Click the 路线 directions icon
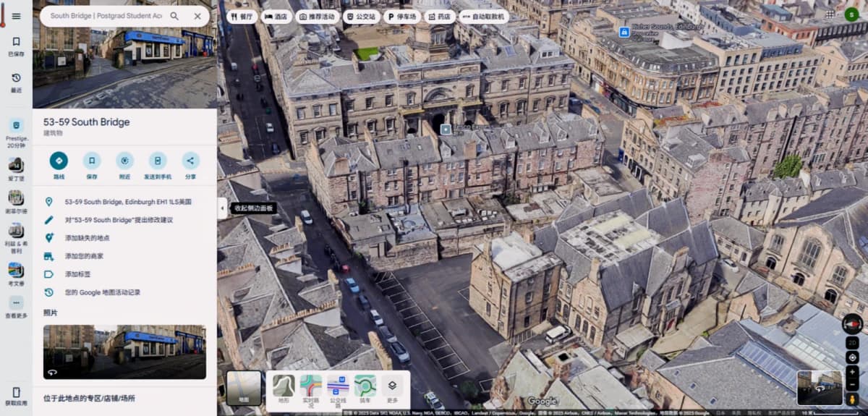 tap(59, 161)
